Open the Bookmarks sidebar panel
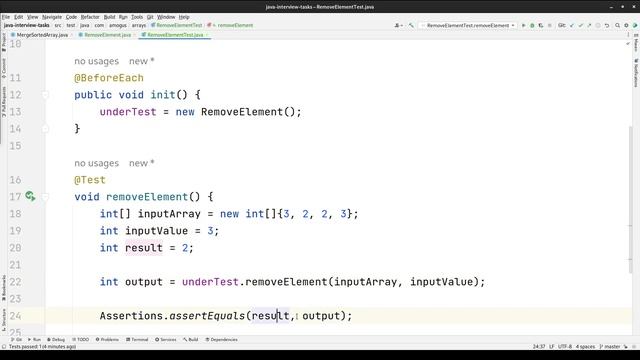640x360 pixels. 4,288
